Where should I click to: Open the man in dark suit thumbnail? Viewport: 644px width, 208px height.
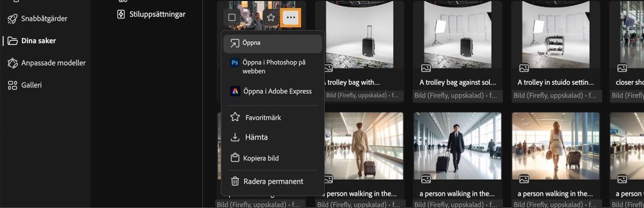pos(457,146)
